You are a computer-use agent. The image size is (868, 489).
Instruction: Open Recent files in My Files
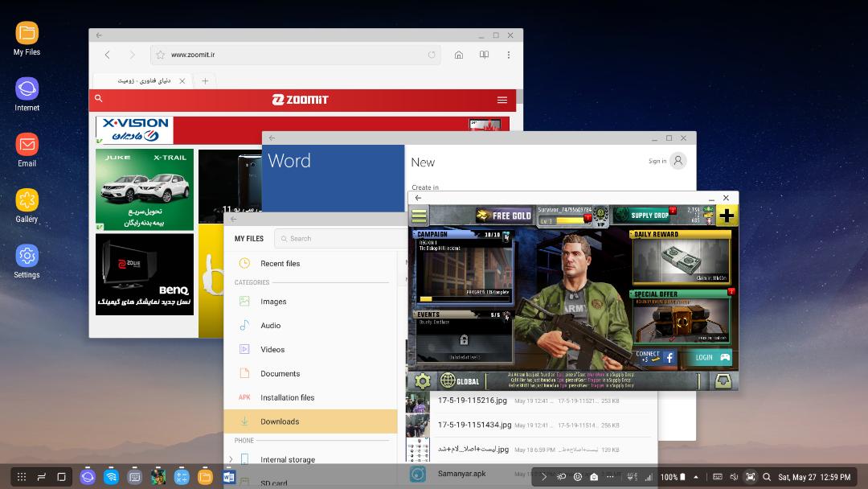coord(310,264)
